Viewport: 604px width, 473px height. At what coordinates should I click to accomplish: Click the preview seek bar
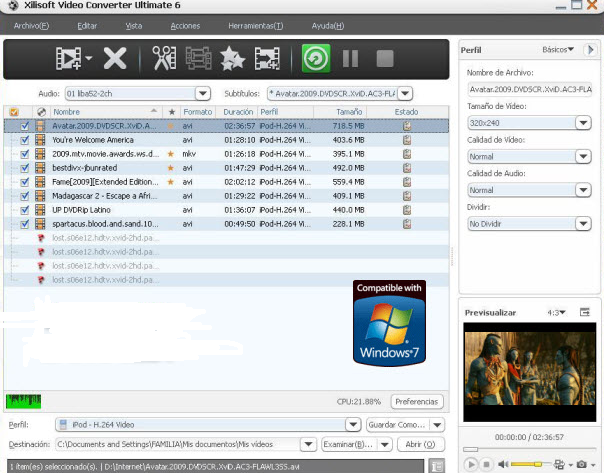[x=529, y=449]
